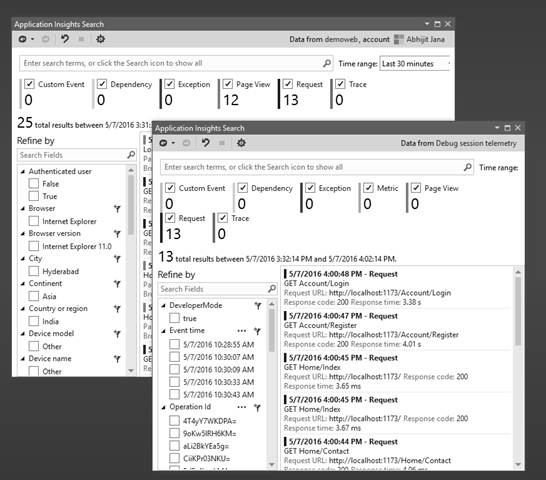Click filter icon next to Operation Id

[x=258, y=408]
